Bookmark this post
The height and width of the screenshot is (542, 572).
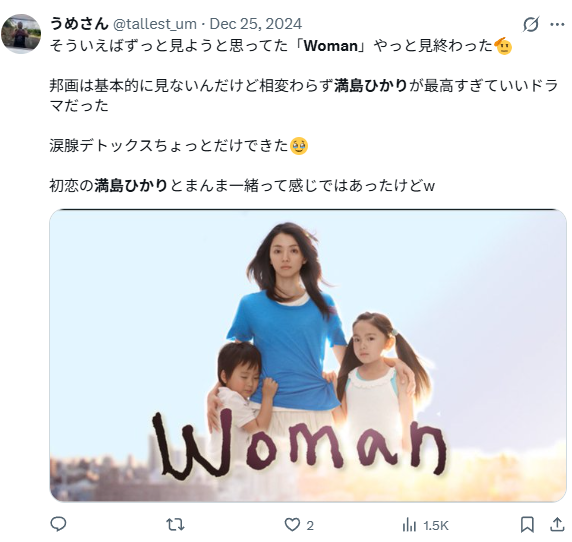(x=527, y=524)
